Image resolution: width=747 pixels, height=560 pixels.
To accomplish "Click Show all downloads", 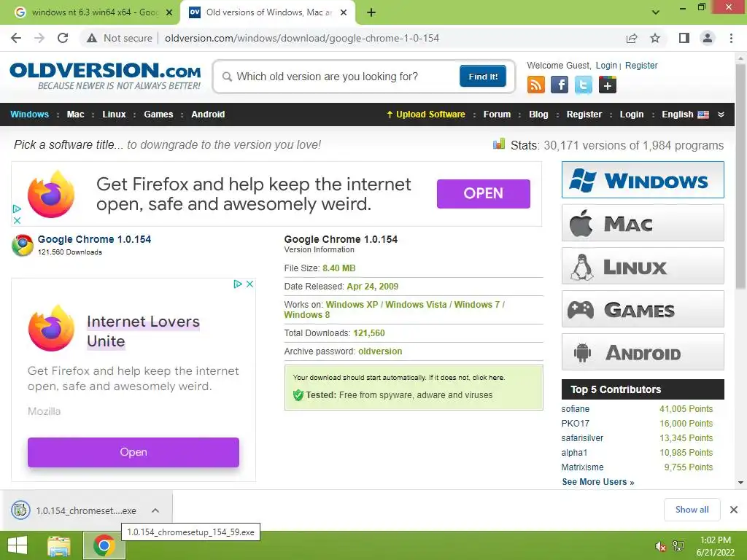I will click(x=692, y=510).
